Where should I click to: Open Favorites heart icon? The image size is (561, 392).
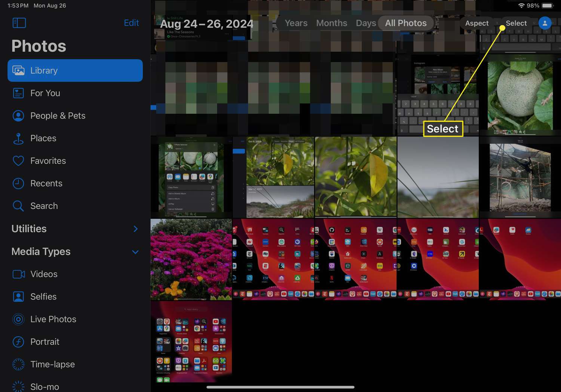18,161
